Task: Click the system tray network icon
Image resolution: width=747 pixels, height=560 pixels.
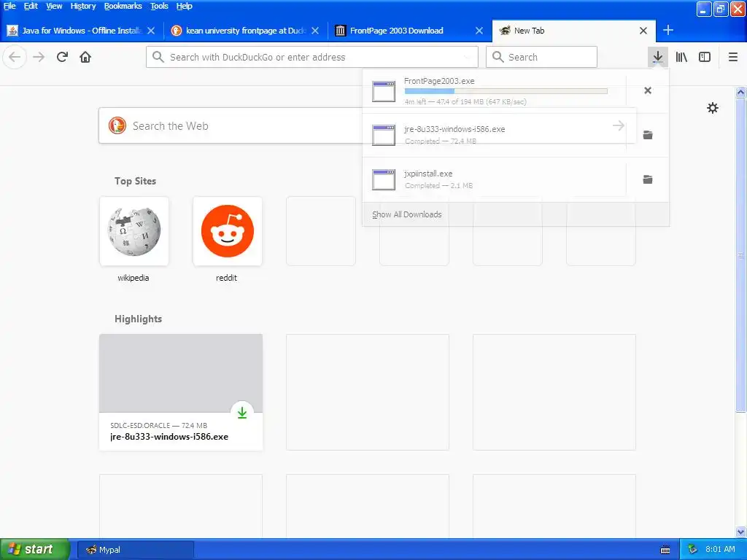Action: [692, 550]
